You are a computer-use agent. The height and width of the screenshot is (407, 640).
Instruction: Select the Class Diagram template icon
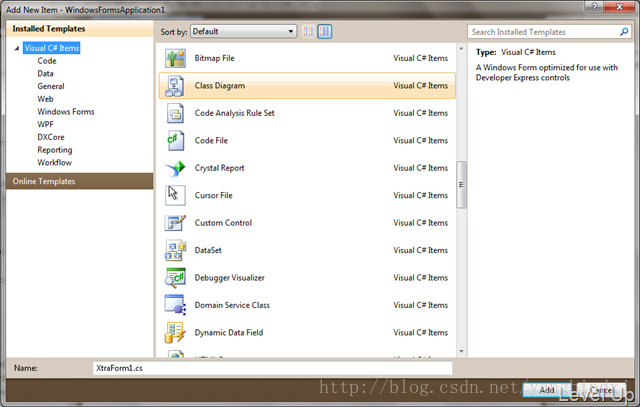click(x=175, y=86)
